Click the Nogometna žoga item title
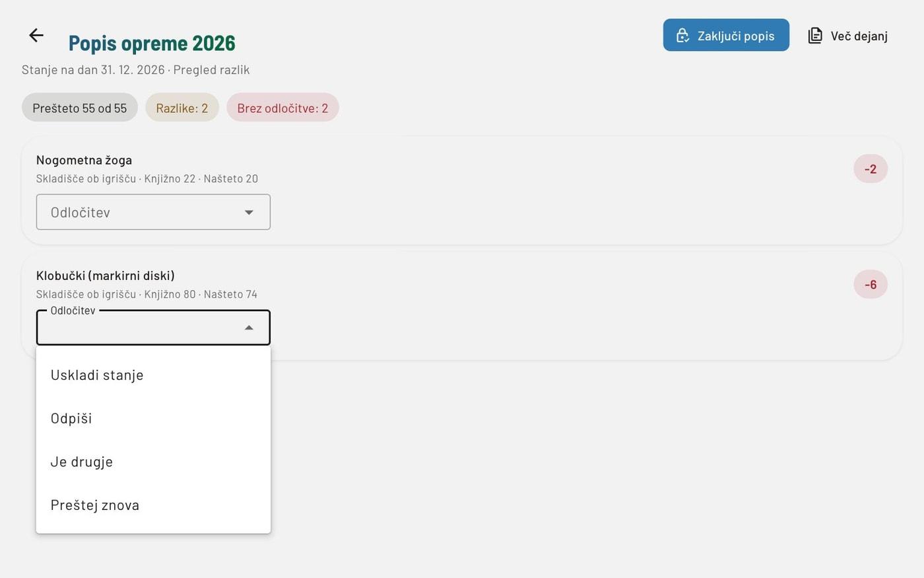 pos(84,160)
